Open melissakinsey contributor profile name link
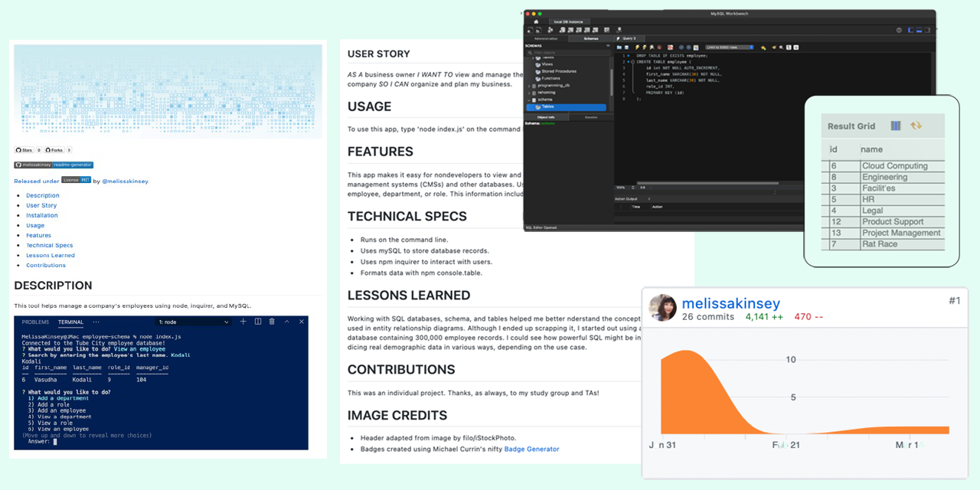Viewport: 980px width, 490px height. pos(731,304)
